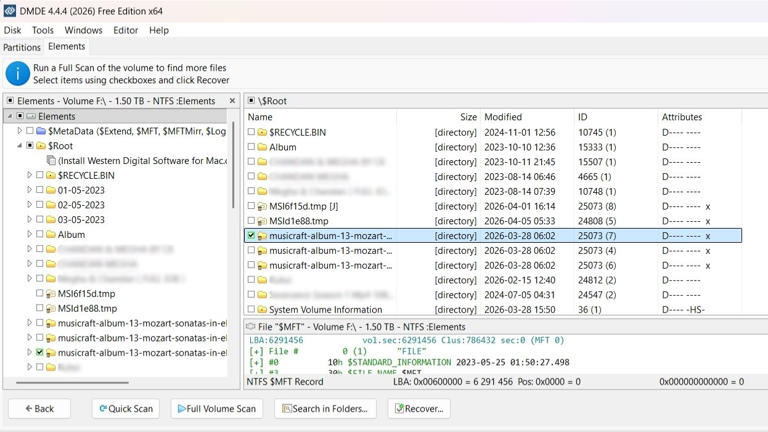
Task: Open the Tools menu
Action: coord(42,30)
